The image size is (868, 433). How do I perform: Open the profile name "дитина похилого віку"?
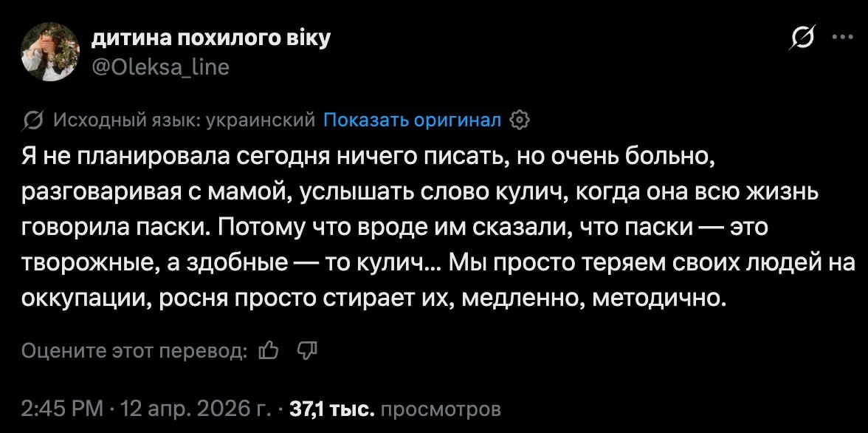pyautogui.click(x=210, y=38)
